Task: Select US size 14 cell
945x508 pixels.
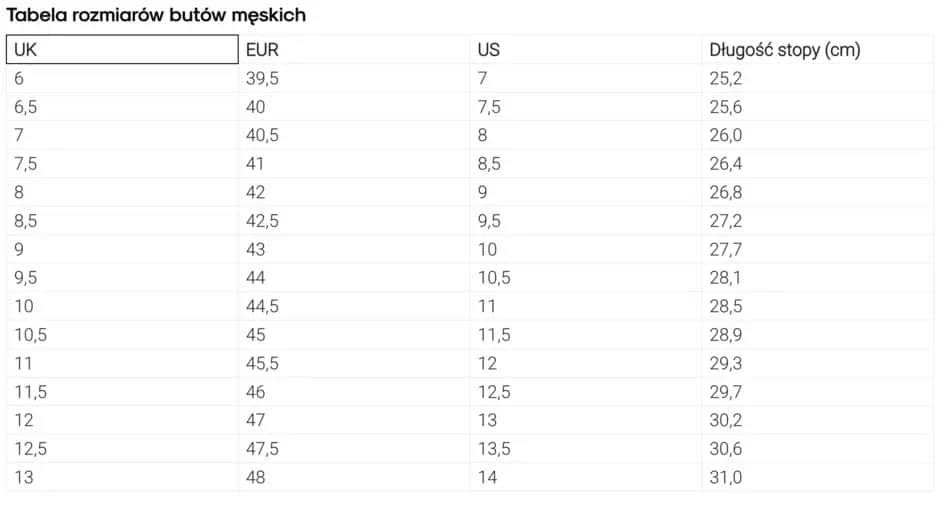Action: coord(586,477)
